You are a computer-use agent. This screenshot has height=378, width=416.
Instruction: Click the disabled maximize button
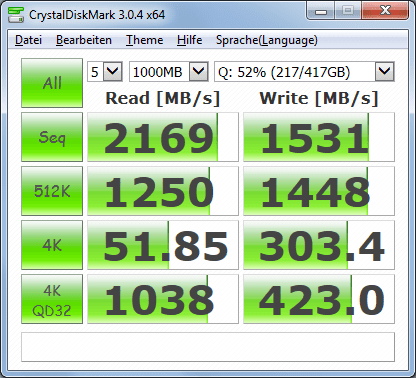click(x=348, y=11)
